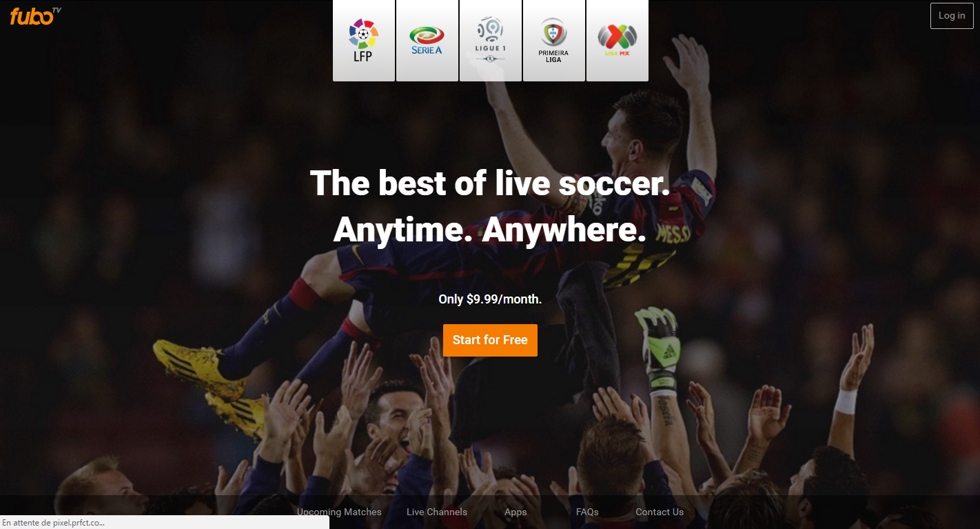Open the Upcoming Matches footer link
Viewport: 980px width, 529px height.
coord(339,512)
